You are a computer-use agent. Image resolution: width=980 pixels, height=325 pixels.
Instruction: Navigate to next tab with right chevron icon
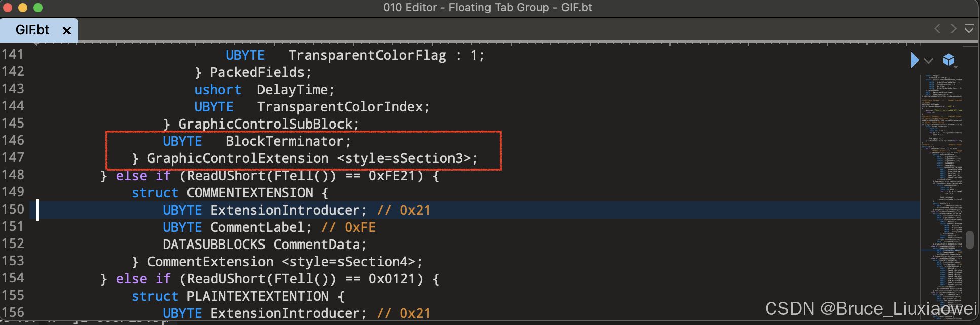[953, 29]
